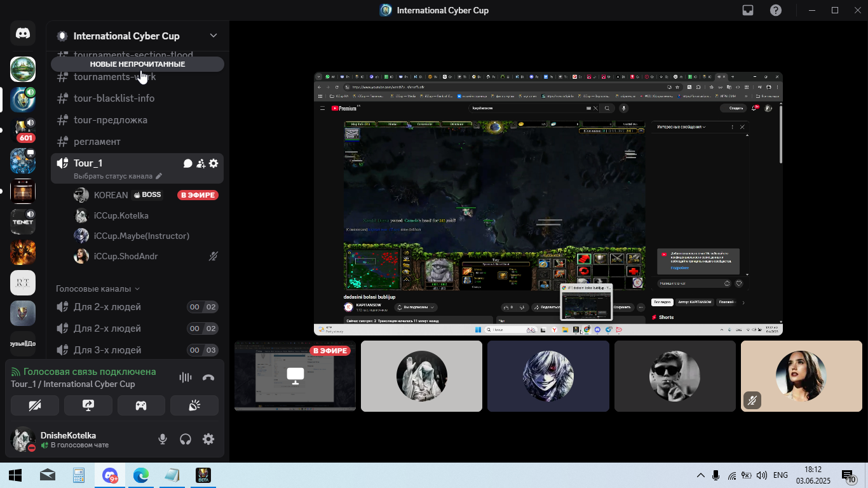The height and width of the screenshot is (488, 868).
Task: Open Discord inbox icon in title bar
Action: click(748, 10)
